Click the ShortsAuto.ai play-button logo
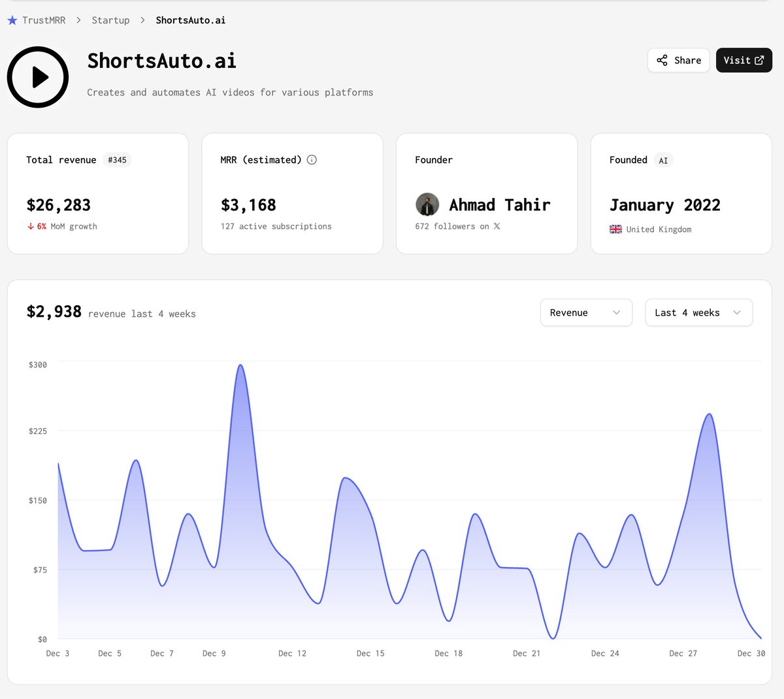 [x=38, y=77]
